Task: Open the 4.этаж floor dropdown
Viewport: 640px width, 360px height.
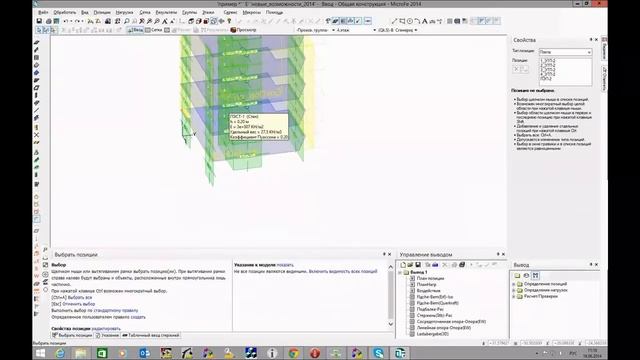Action: point(356,30)
